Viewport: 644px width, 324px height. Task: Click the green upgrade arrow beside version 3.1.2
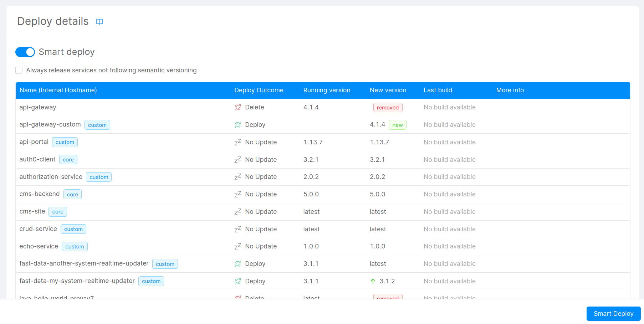[372, 281]
